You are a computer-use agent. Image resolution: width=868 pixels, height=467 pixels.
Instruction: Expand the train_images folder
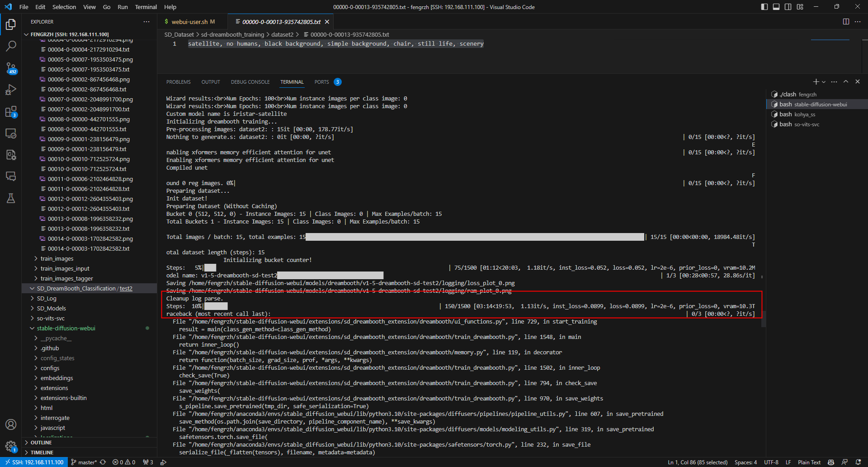click(57, 258)
